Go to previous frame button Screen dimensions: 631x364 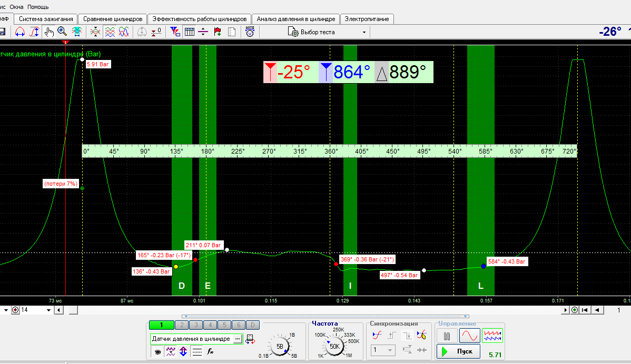(x=597, y=310)
